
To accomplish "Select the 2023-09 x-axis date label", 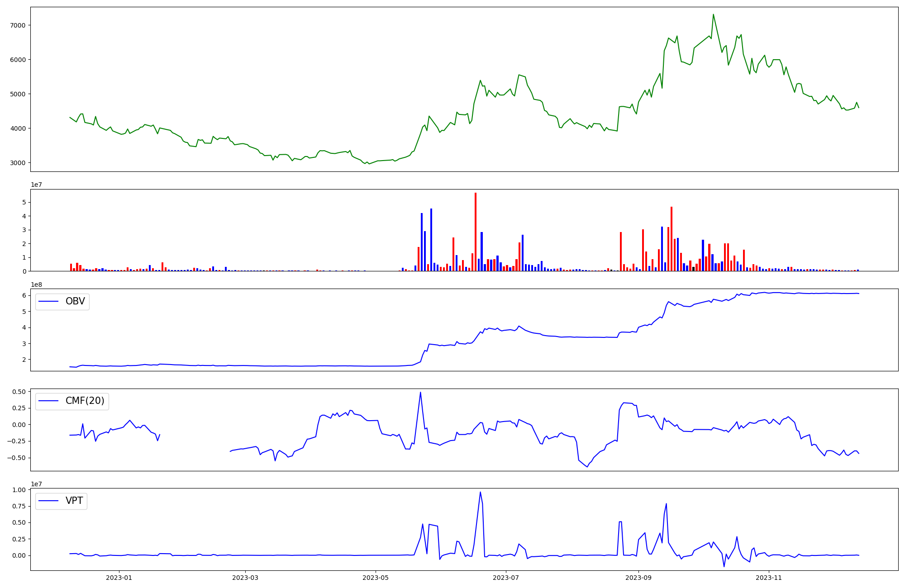I will [x=638, y=578].
